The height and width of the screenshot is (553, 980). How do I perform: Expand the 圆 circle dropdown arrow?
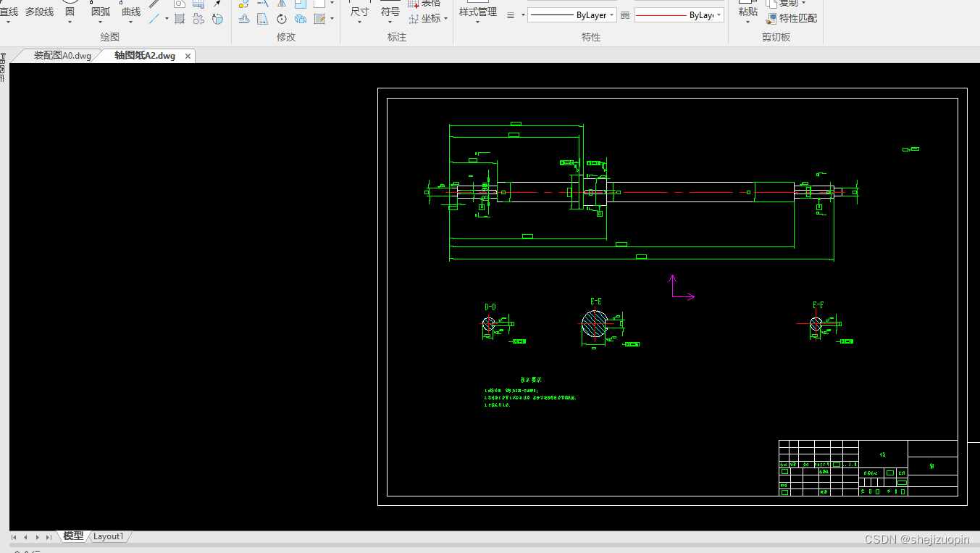click(70, 22)
